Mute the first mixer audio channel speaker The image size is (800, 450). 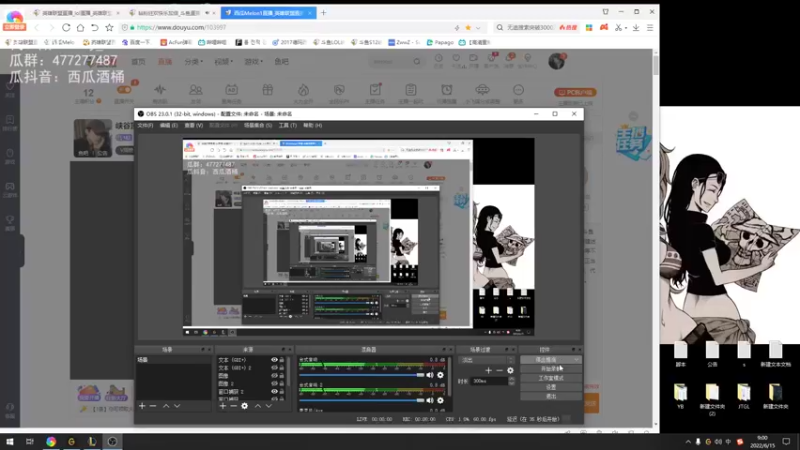(430, 375)
